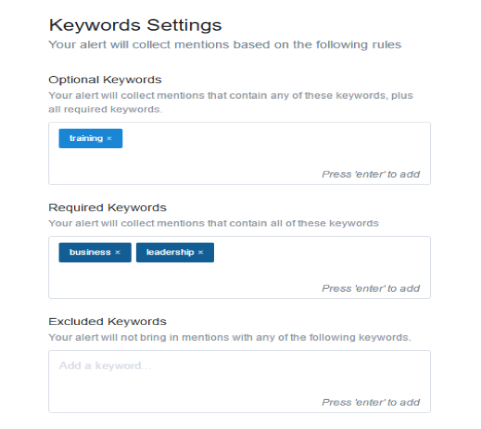The image size is (481, 429).
Task: Select the training tag label
Action: 86,138
